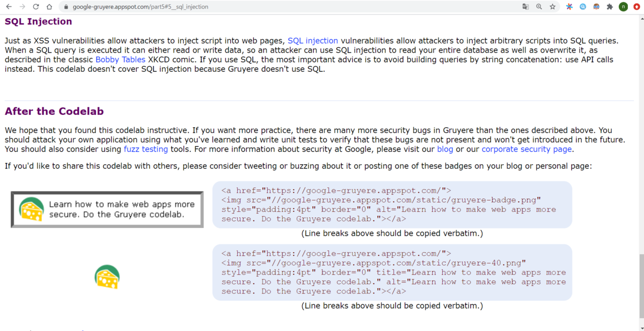Open the Google Translate page icon
The image size is (644, 331).
coord(525,7)
